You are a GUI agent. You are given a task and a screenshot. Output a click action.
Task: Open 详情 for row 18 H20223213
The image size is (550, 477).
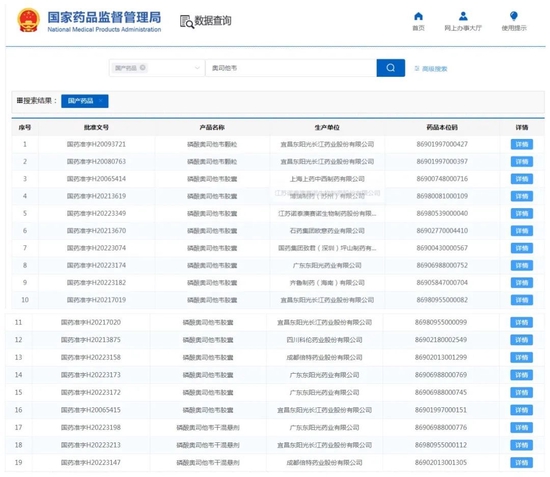pos(521,445)
